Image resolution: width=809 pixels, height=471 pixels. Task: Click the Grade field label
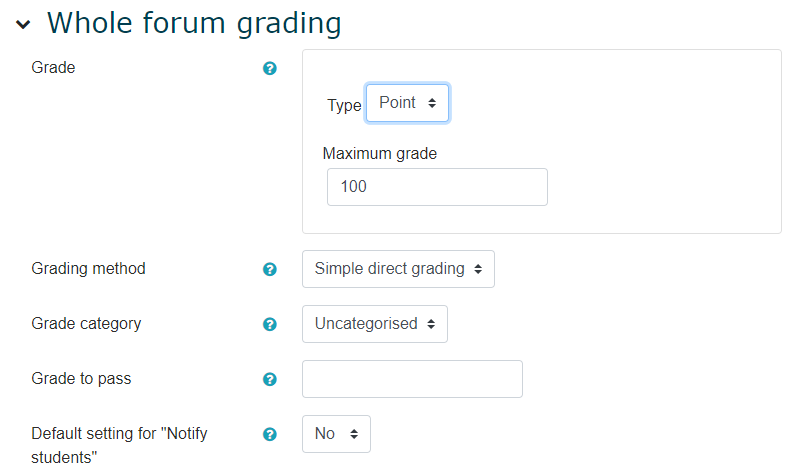[53, 68]
